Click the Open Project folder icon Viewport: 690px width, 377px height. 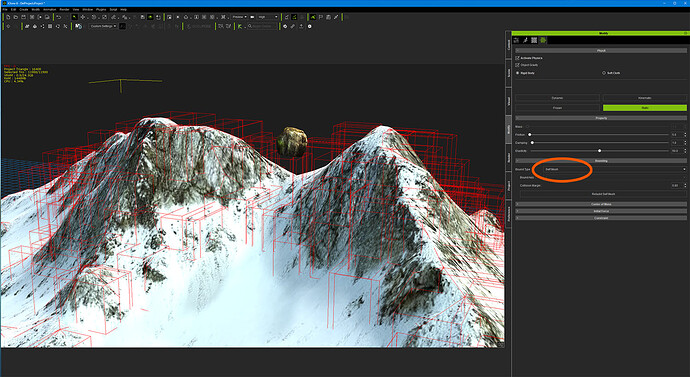[15, 17]
